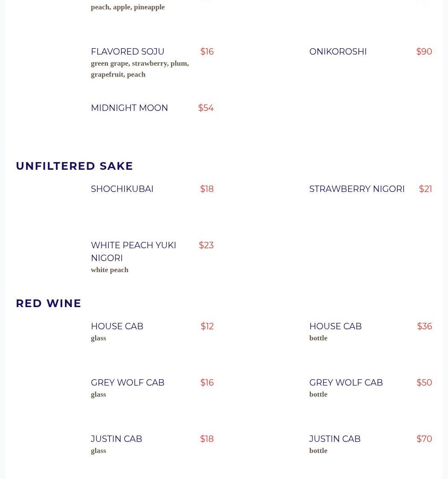
Task: Click the $54 Midnight Moon price
Action: tap(206, 108)
